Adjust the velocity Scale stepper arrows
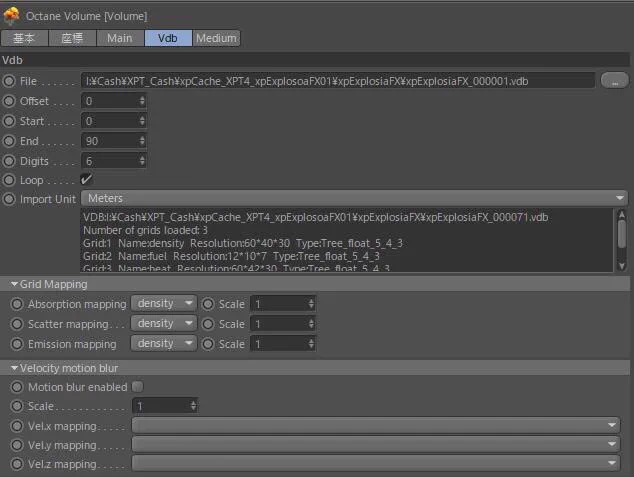Image resolution: width=634 pixels, height=477 pixels. point(193,406)
